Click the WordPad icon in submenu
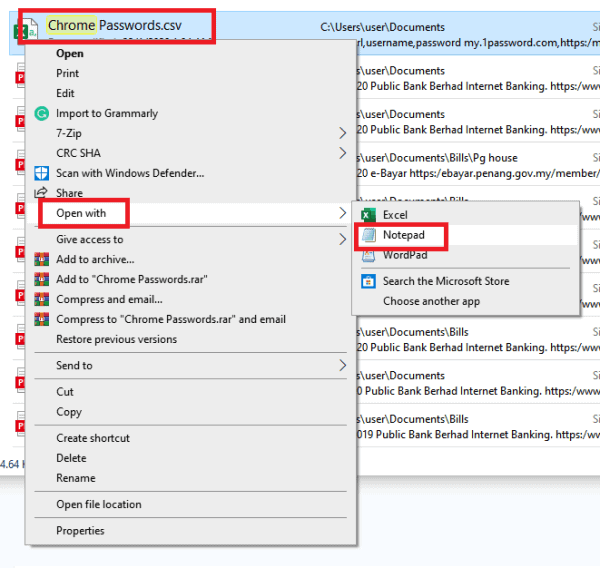The width and height of the screenshot is (600, 568). [x=368, y=255]
